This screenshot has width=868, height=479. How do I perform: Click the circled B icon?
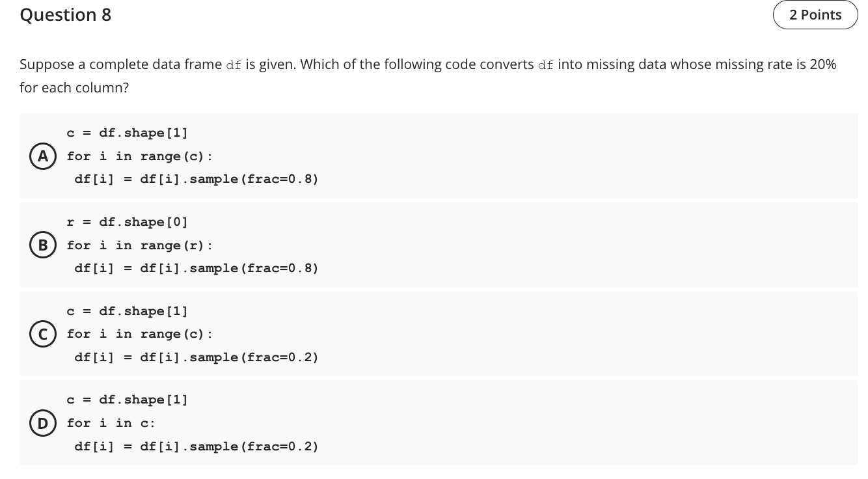coord(43,245)
